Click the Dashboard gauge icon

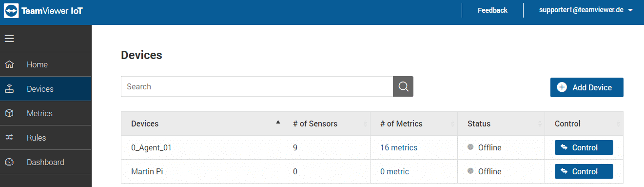coord(9,162)
